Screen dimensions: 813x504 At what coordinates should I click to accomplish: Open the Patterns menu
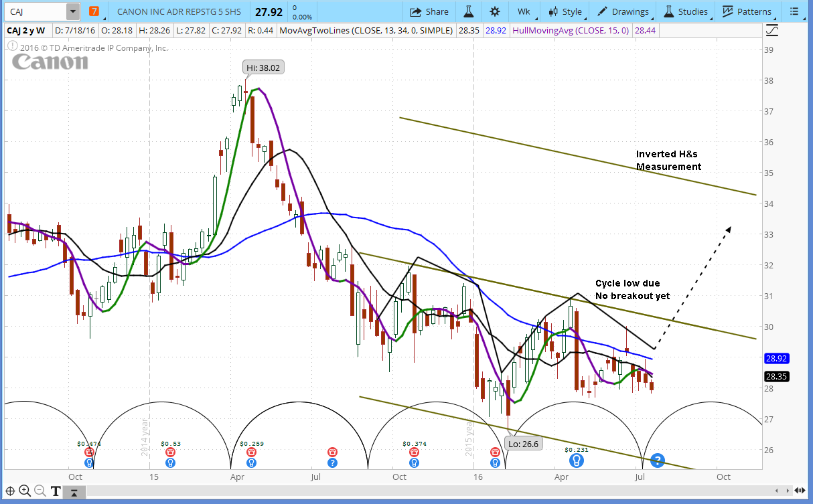pyautogui.click(x=747, y=11)
